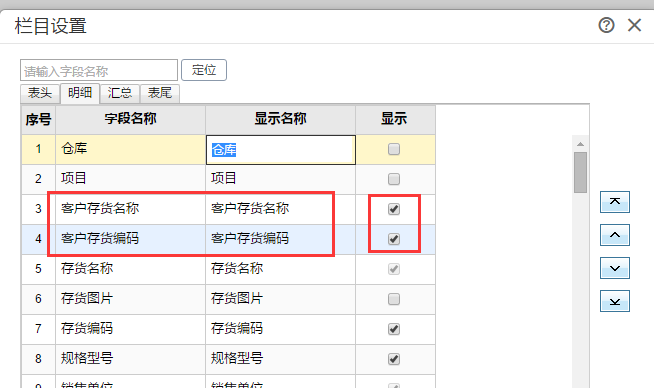Select field name cell 存货图片
This screenshot has height=388, width=654.
131,299
